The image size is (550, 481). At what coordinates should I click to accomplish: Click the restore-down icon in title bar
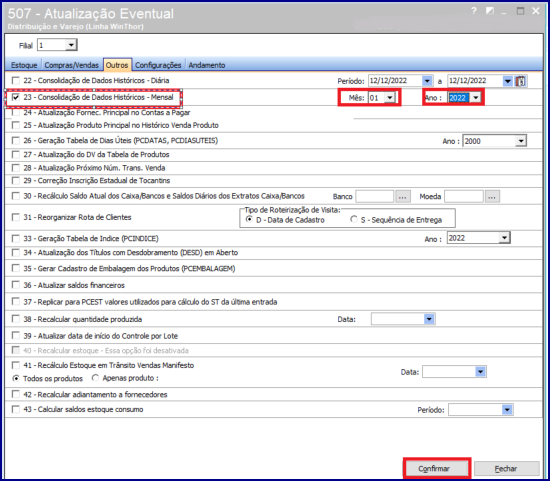coord(490,11)
